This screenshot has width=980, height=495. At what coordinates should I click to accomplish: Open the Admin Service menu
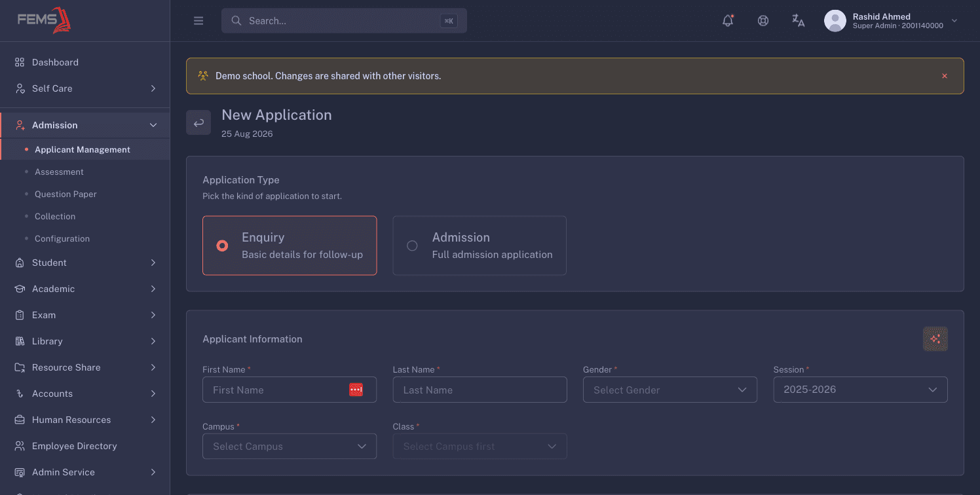point(85,472)
